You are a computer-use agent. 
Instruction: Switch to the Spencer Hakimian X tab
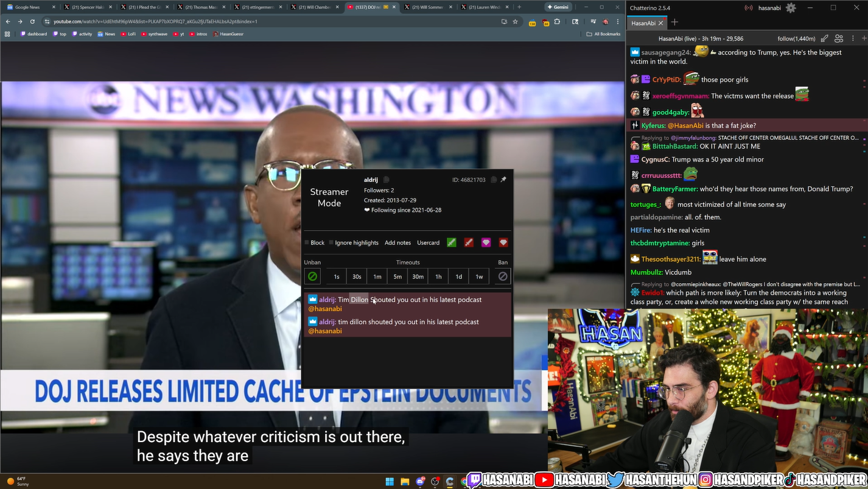tap(88, 7)
